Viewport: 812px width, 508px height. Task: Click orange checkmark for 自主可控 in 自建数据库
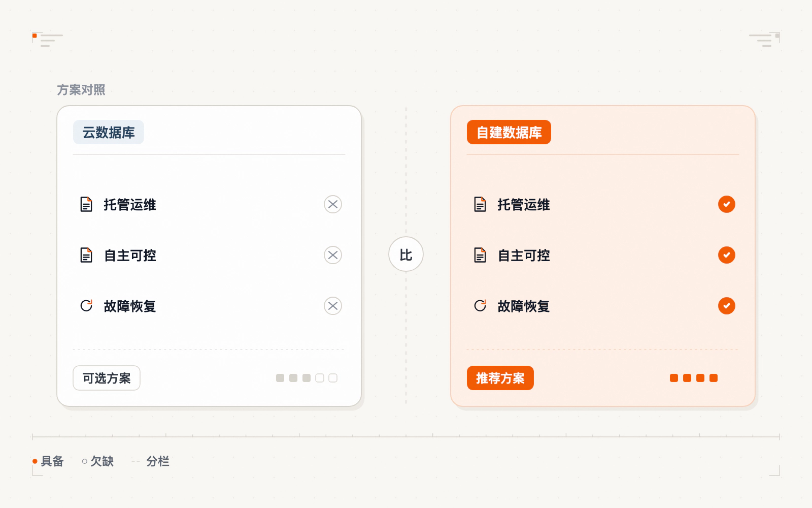pos(727,255)
